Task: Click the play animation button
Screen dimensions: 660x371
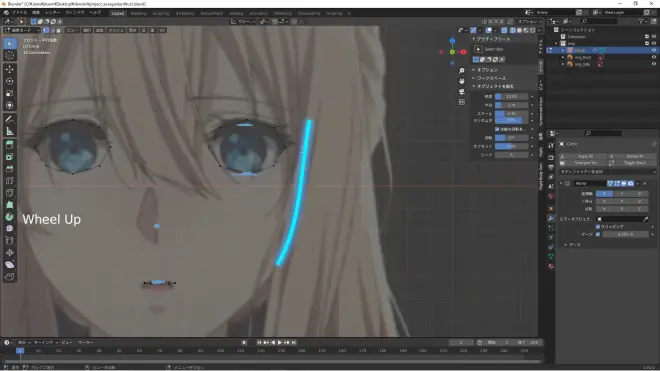Action: (279, 342)
